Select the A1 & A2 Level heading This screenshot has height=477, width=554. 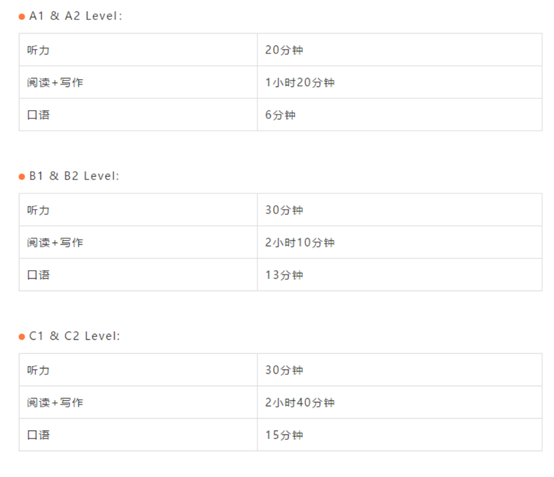(x=76, y=16)
